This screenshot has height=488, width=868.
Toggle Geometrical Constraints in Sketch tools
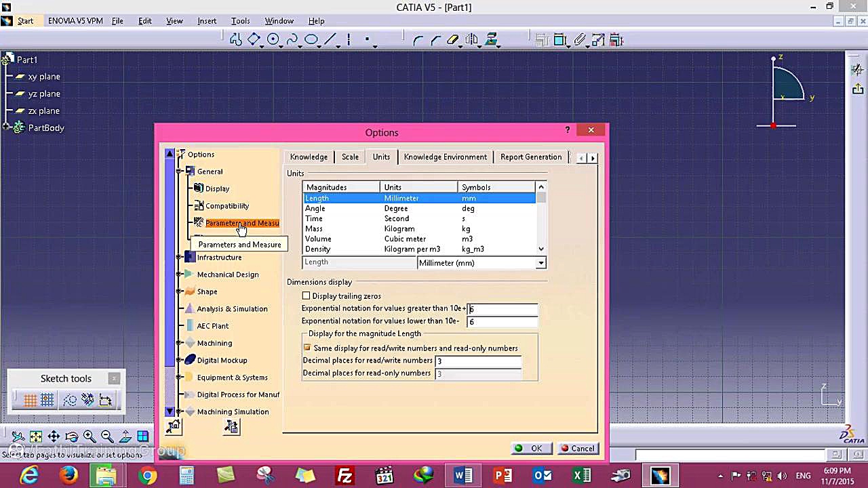tap(87, 401)
